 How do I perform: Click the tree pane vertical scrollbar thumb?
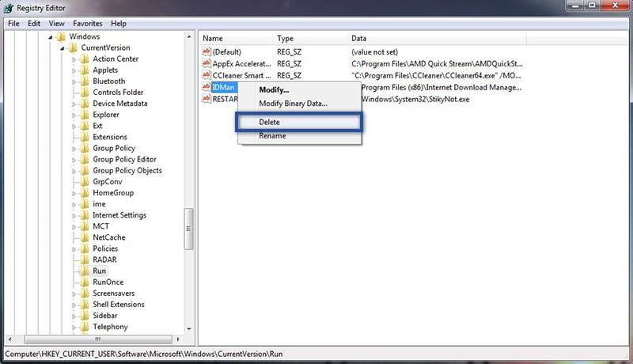[188, 229]
